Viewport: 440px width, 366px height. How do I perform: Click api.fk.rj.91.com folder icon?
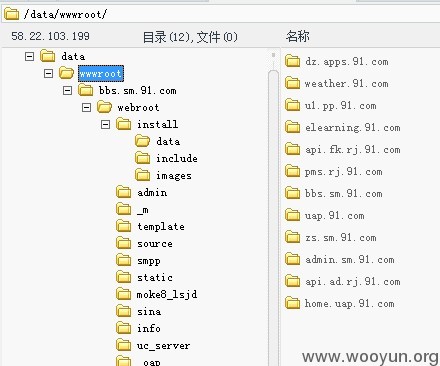coord(293,149)
